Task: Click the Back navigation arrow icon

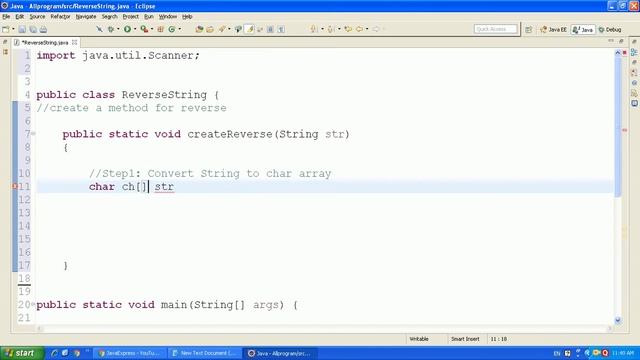Action: [359, 29]
